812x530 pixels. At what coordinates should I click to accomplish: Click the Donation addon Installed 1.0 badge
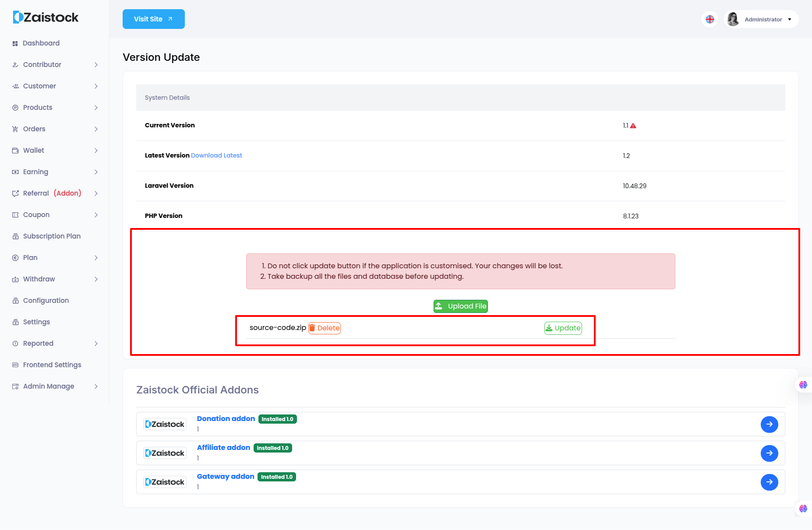coord(278,419)
